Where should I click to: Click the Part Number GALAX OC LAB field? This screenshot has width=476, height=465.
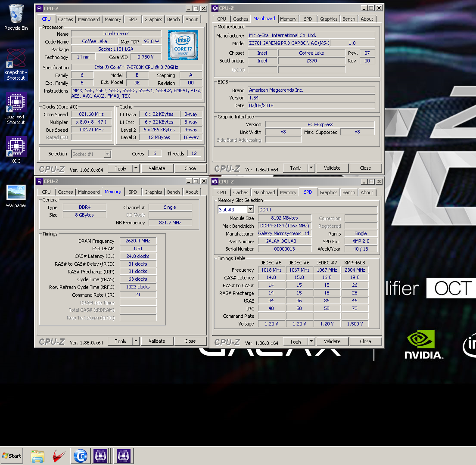point(285,241)
